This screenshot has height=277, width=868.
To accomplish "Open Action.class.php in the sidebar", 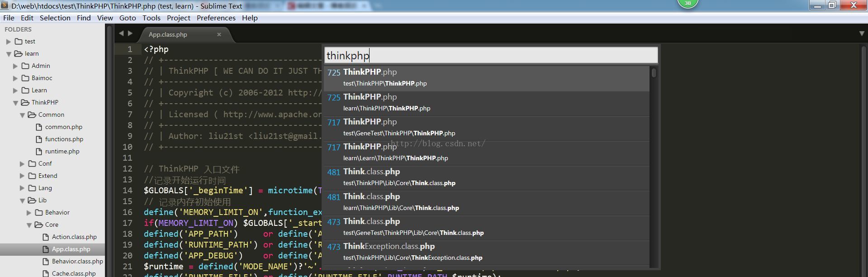I will pyautogui.click(x=74, y=237).
